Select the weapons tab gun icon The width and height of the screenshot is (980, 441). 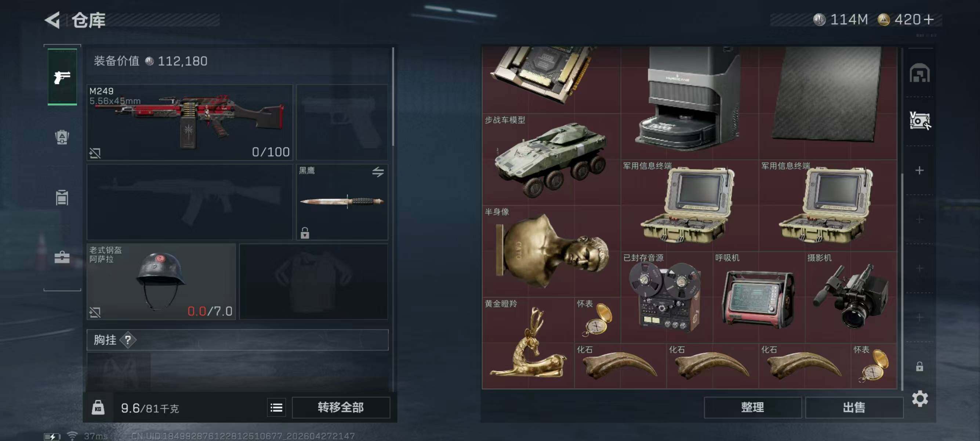[x=62, y=77]
